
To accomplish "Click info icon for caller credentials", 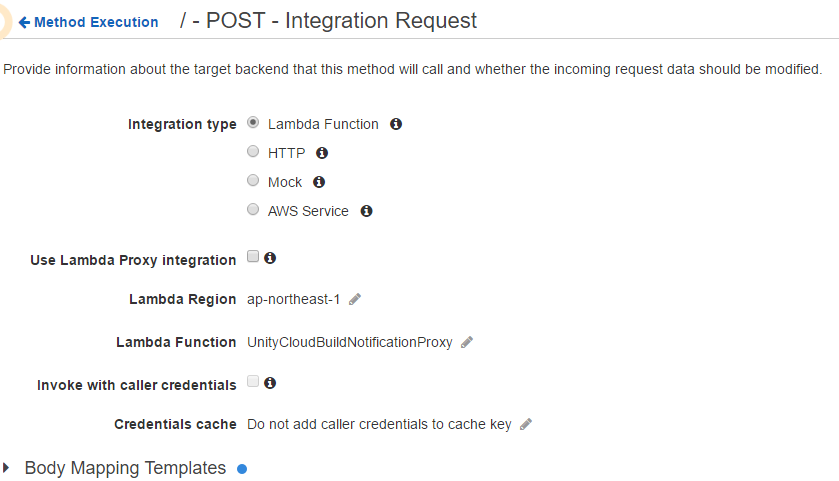I will pos(270,382).
